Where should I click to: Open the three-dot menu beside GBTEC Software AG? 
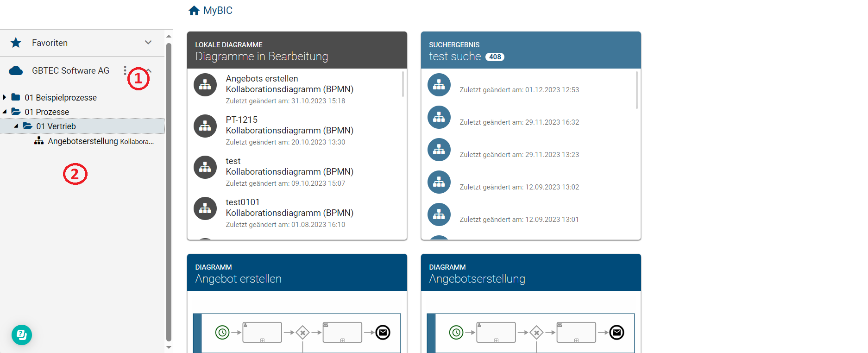[x=125, y=70]
